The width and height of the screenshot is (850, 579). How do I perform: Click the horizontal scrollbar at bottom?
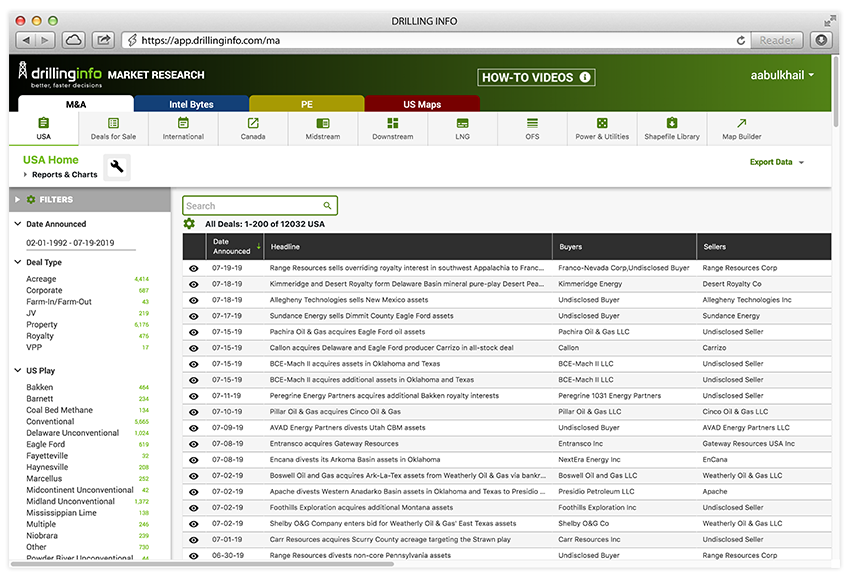coord(202,564)
